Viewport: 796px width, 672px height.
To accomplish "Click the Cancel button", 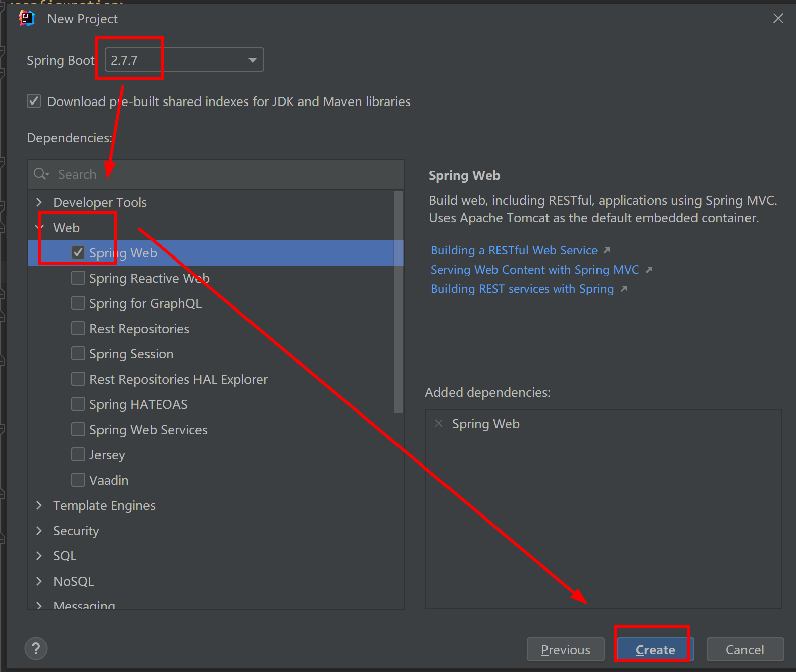I will pyautogui.click(x=745, y=649).
